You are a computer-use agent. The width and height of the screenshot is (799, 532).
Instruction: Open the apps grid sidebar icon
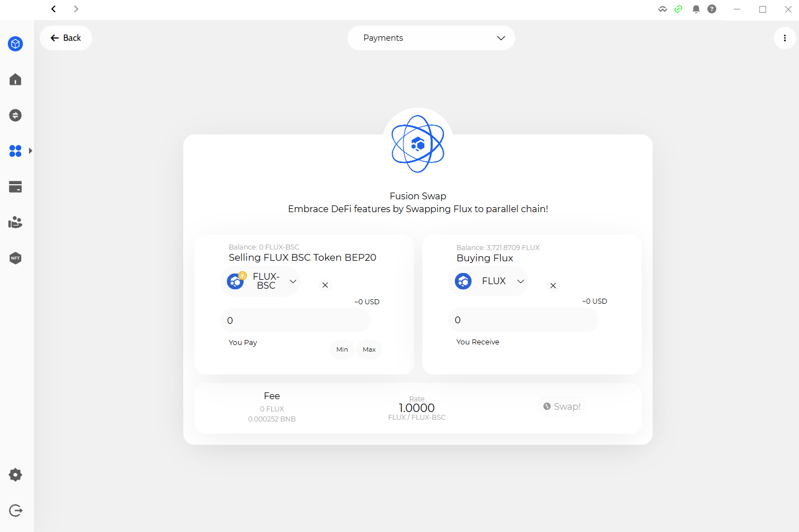(x=16, y=151)
